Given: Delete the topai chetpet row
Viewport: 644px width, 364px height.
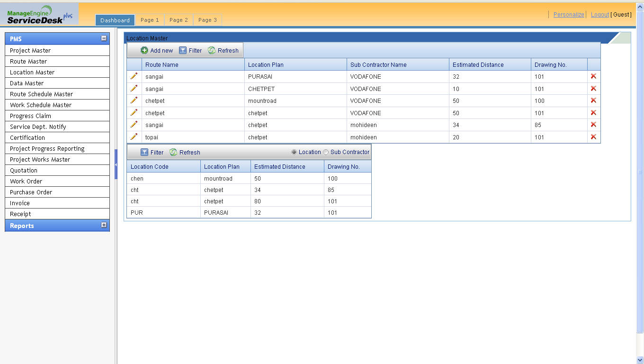Looking at the screenshot, I should [x=593, y=136].
